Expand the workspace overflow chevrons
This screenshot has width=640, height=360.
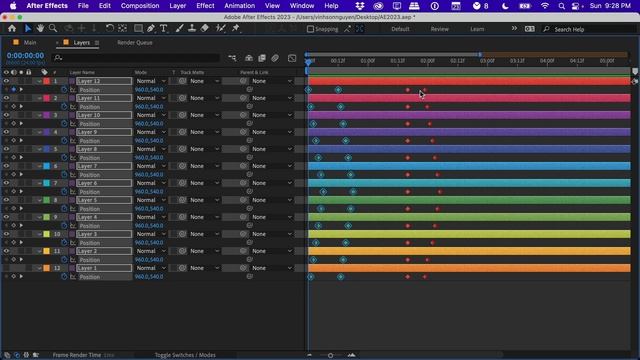pos(514,29)
